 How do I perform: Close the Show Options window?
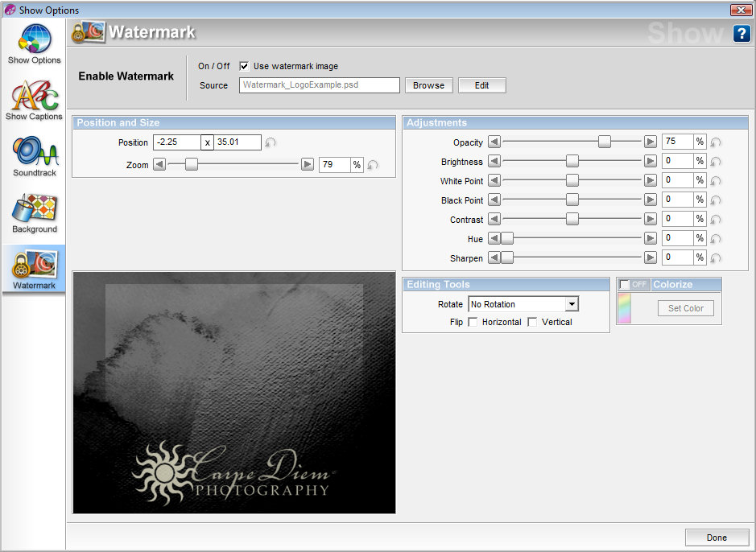click(741, 10)
